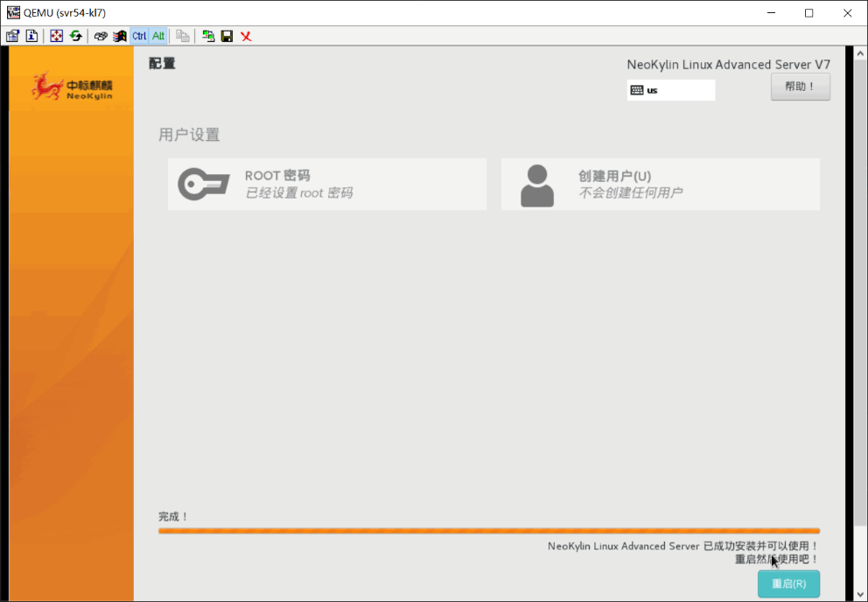
Task: Disconnect using the red X toolbar icon
Action: point(247,36)
